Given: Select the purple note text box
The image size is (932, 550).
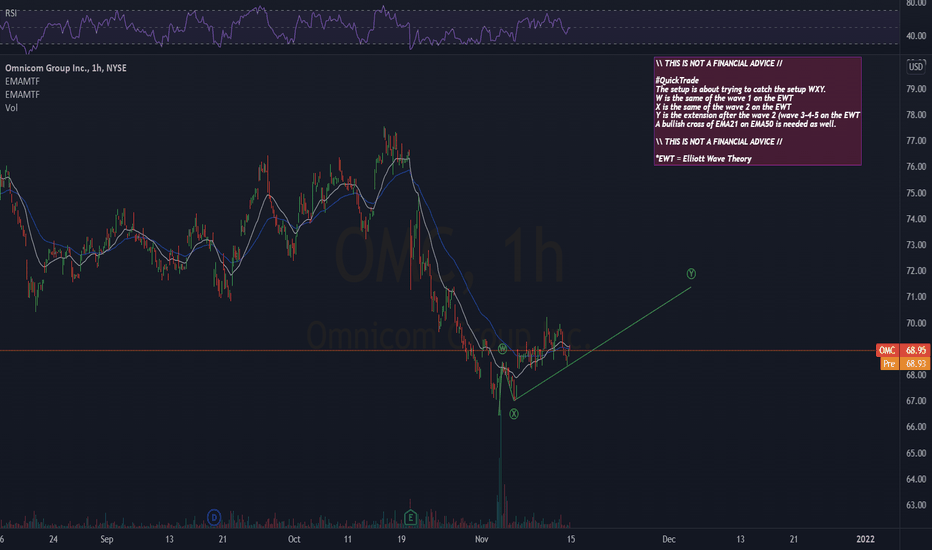Looking at the screenshot, I should (757, 111).
